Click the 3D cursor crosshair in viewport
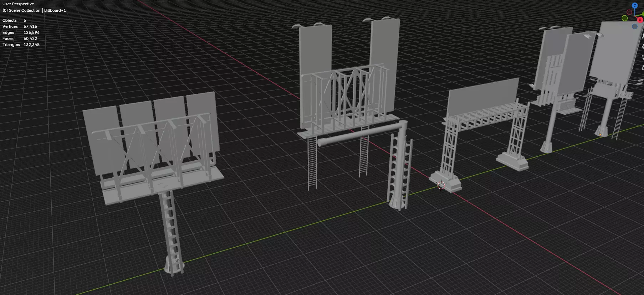 441,185
